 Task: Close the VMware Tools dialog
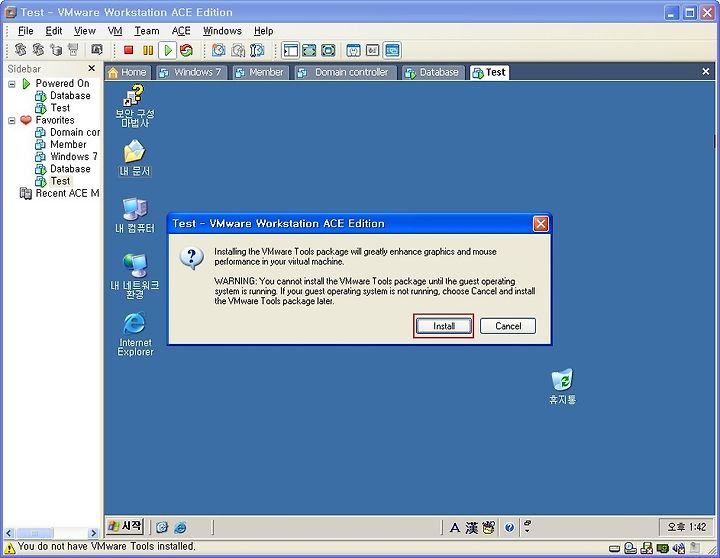click(x=540, y=224)
